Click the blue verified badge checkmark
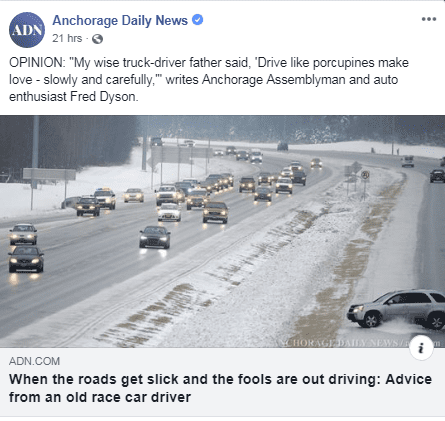Image resolution: width=445 pixels, height=421 pixels. [198, 20]
